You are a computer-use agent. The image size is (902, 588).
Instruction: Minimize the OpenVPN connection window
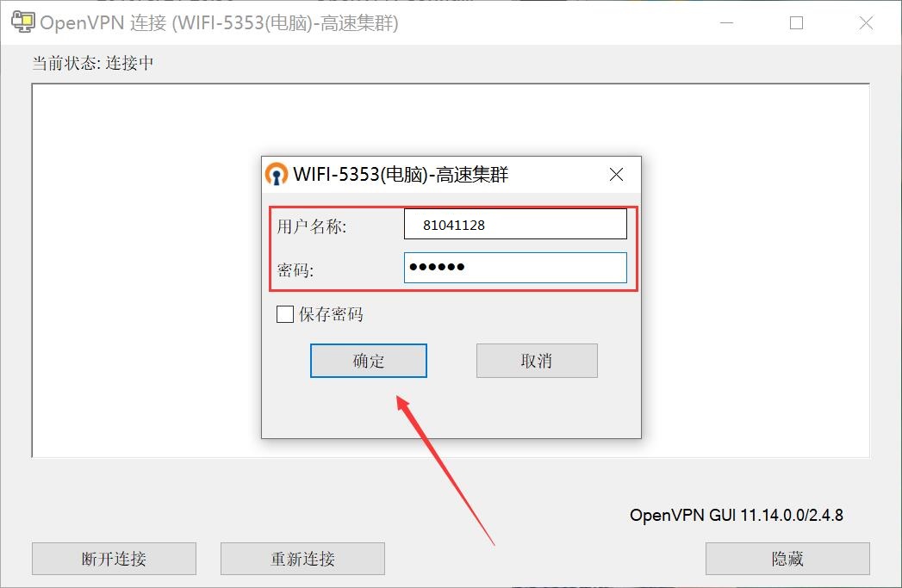[x=726, y=23]
